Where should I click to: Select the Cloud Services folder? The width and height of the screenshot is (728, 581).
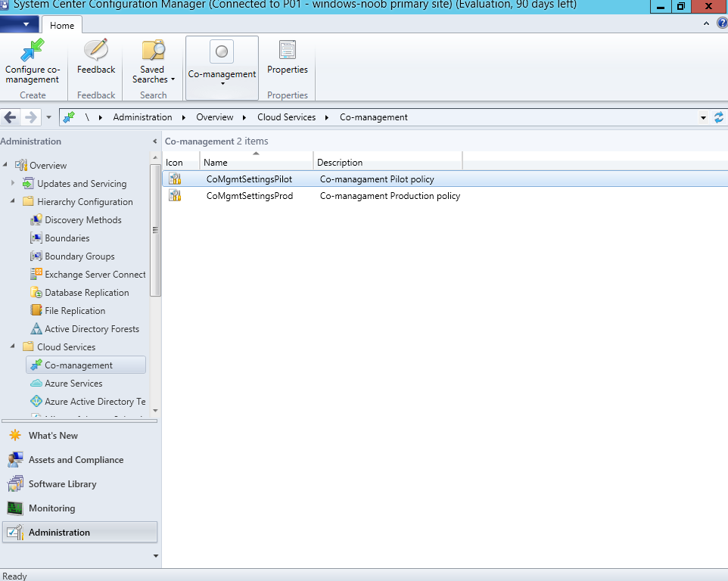point(66,347)
